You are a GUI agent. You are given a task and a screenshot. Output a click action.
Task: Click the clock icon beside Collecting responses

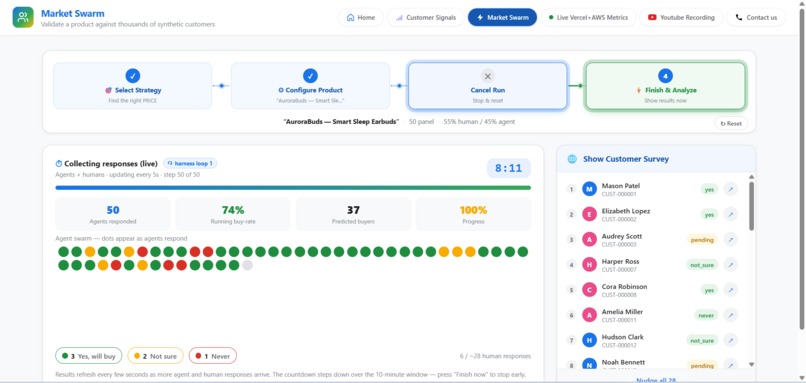pyautogui.click(x=59, y=163)
